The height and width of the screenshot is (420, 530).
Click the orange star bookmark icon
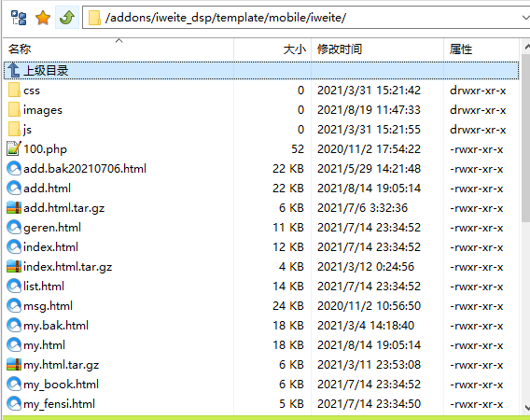point(43,18)
